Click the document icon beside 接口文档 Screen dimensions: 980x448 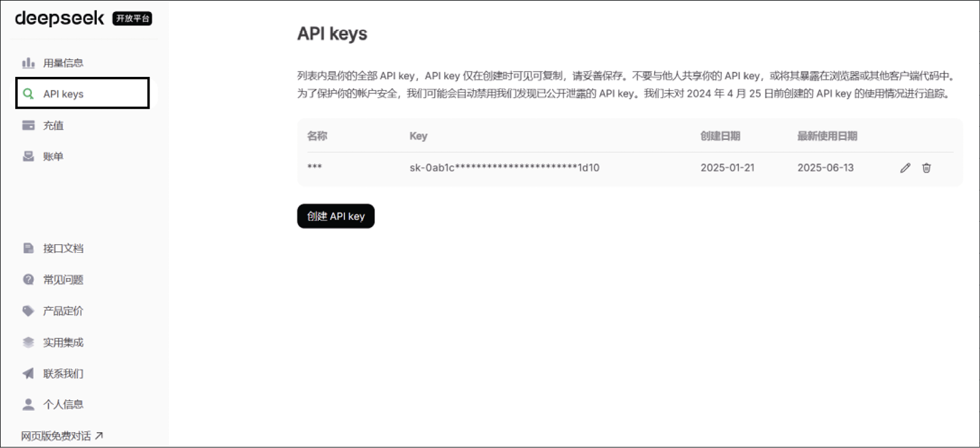coord(28,248)
